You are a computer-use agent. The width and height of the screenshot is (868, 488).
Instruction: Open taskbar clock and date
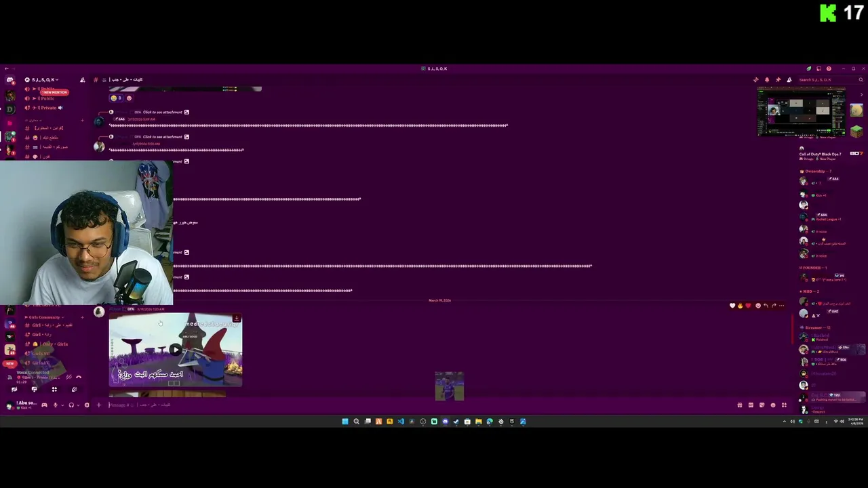click(856, 422)
